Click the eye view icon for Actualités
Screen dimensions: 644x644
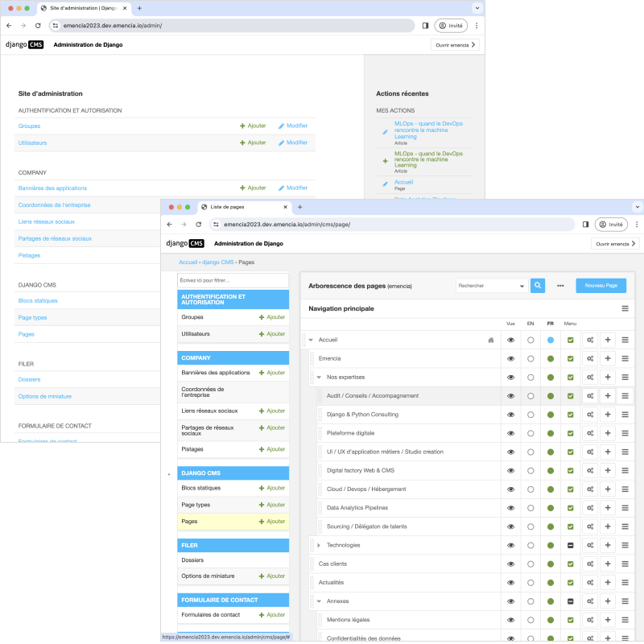510,582
